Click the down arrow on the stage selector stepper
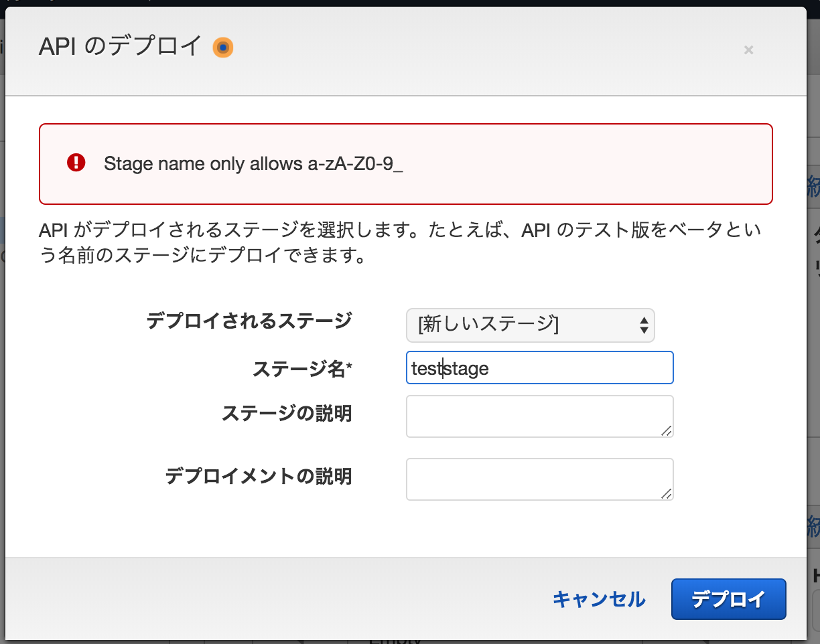820x644 pixels. 645,329
